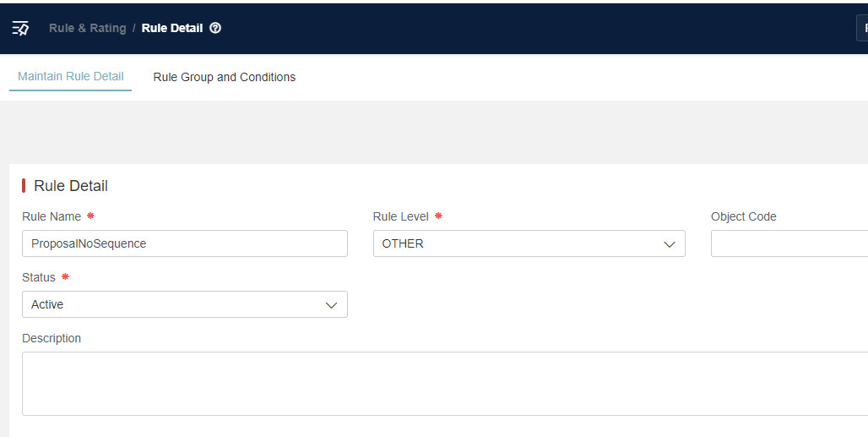Open the Rule Group and Conditions tab
Screen dimensions: 868x437
[x=224, y=77]
